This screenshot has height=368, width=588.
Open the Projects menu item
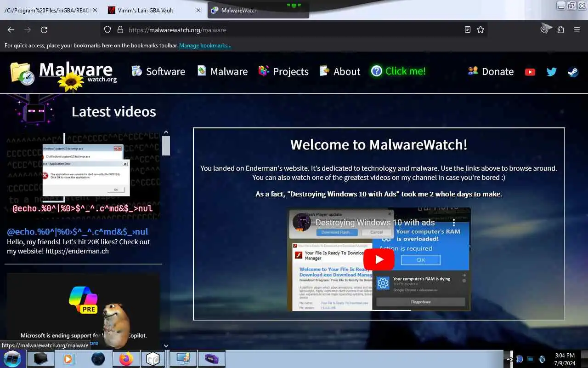(x=283, y=71)
